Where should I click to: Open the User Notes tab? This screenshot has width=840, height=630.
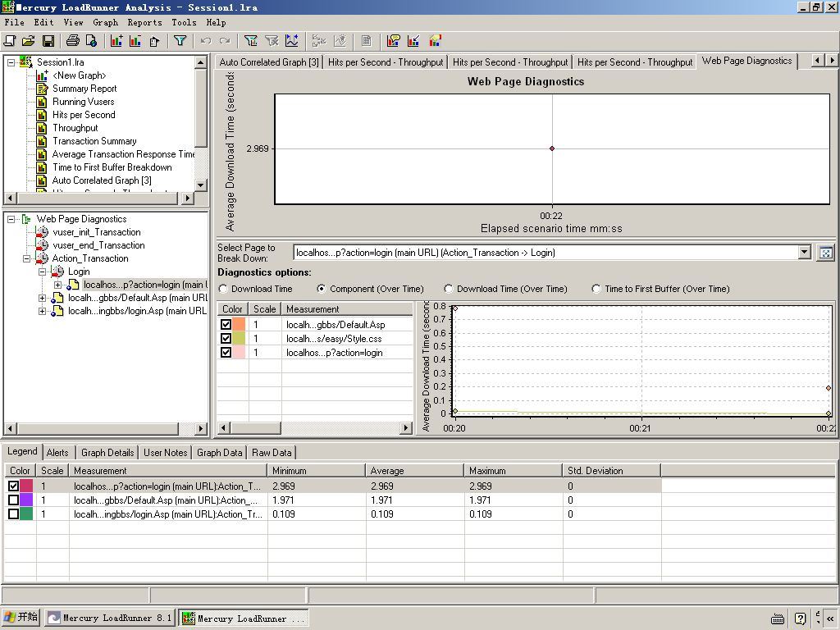pos(166,453)
